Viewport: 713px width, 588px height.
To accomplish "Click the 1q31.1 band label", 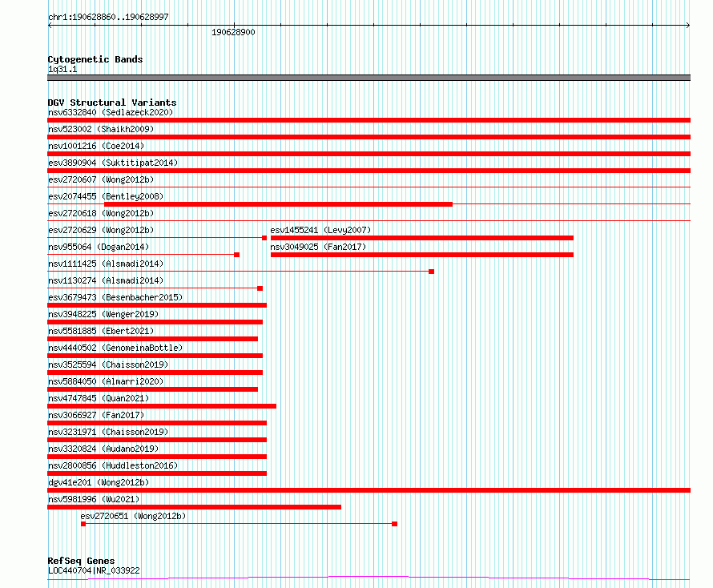I will pyautogui.click(x=62, y=70).
